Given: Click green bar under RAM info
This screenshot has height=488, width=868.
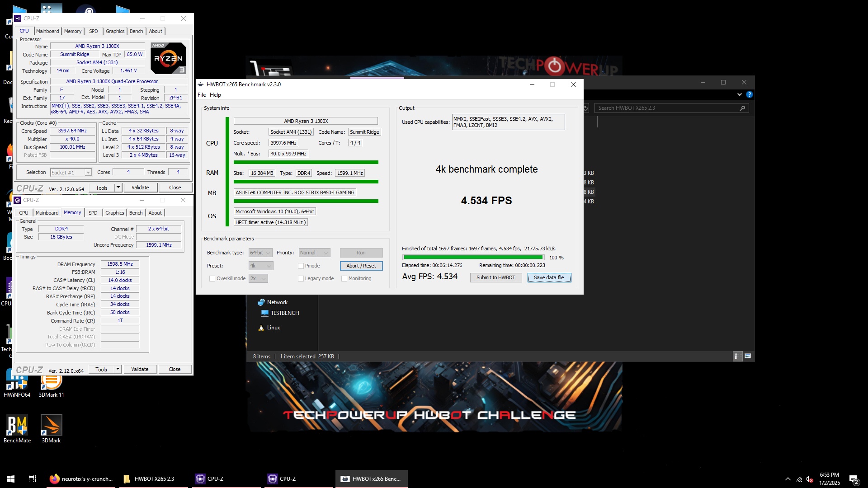Looking at the screenshot, I should point(306,182).
